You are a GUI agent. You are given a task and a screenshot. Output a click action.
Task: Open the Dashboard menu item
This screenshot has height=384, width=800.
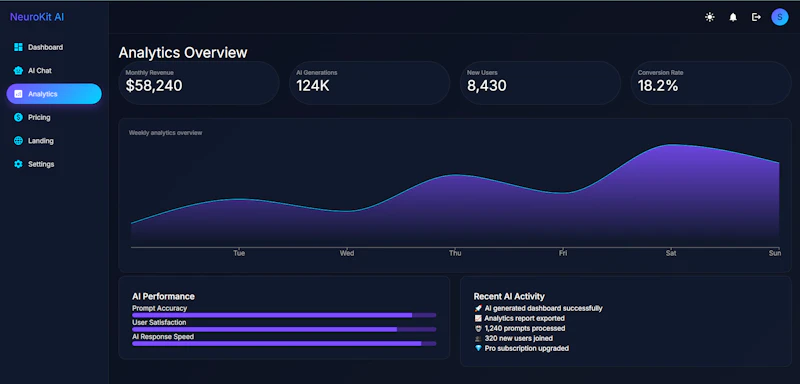pos(54,47)
